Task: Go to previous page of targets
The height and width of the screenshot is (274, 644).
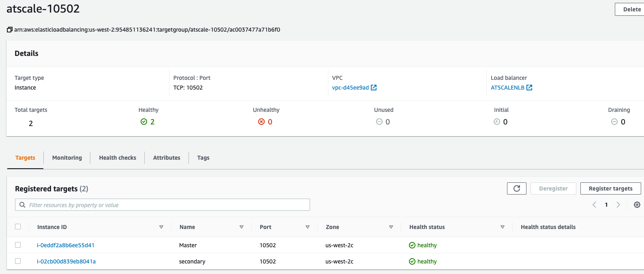Action: (594, 205)
